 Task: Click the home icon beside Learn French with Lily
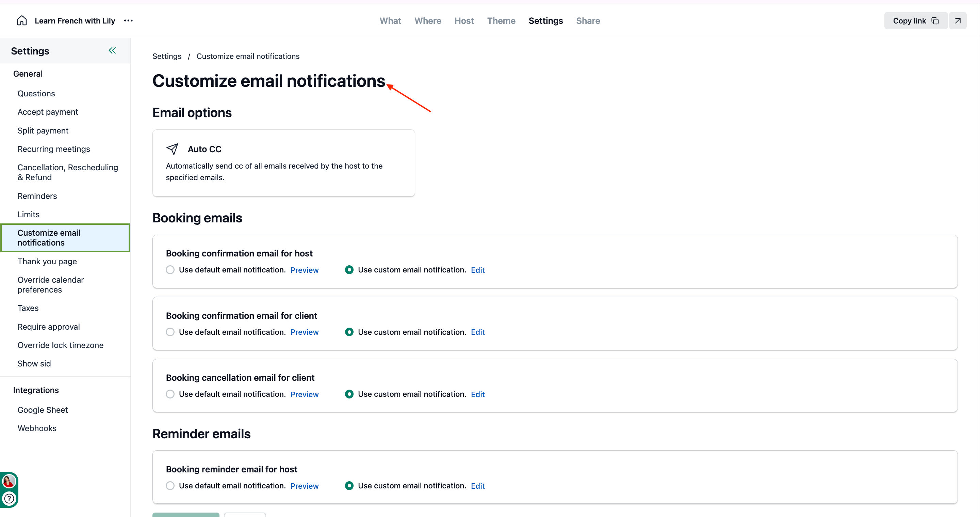[x=22, y=20]
